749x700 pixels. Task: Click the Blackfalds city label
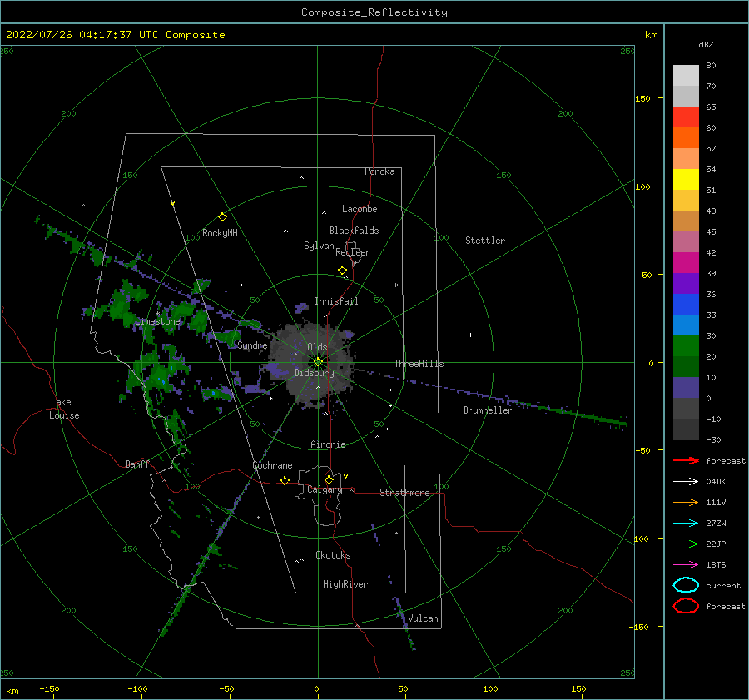354,231
